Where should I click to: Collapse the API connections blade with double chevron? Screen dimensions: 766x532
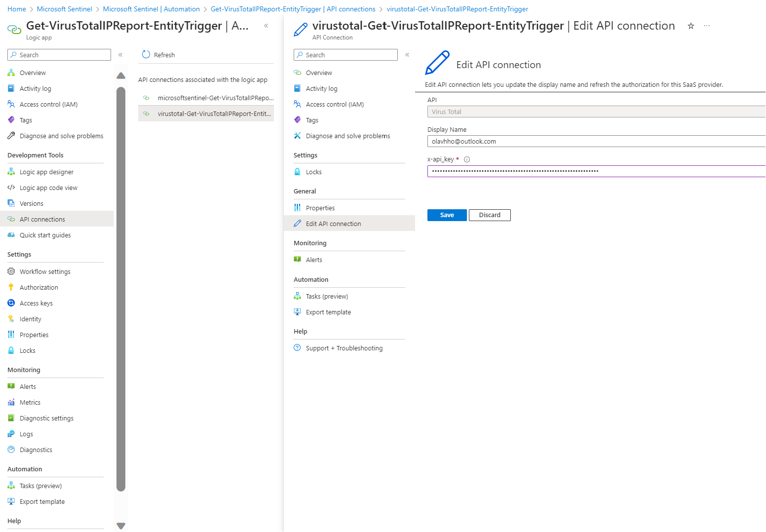(266, 26)
